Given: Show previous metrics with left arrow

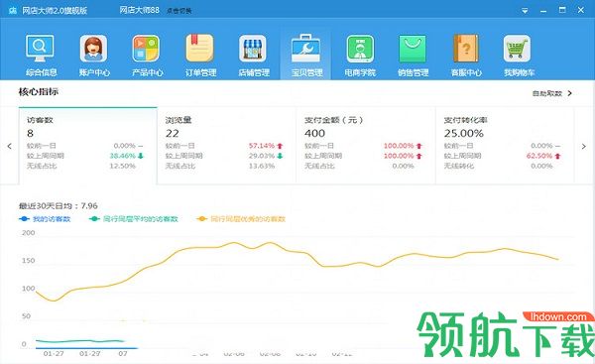Looking at the screenshot, I should (10, 146).
